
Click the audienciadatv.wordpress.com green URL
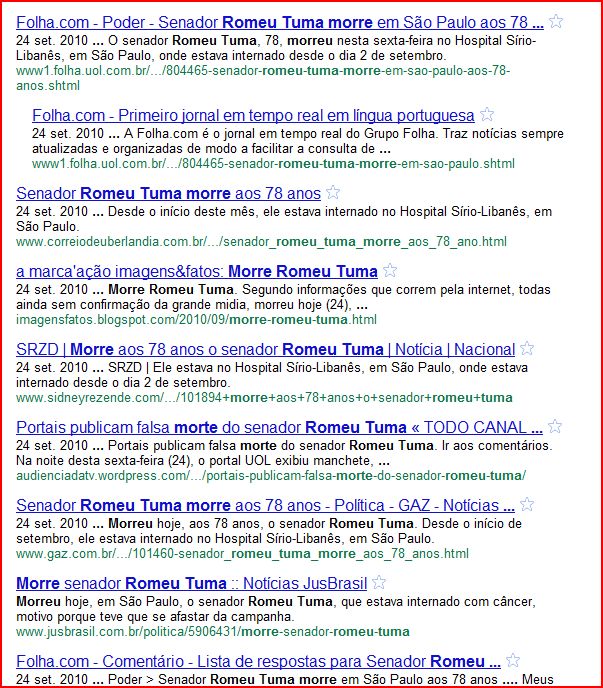[x=271, y=475]
